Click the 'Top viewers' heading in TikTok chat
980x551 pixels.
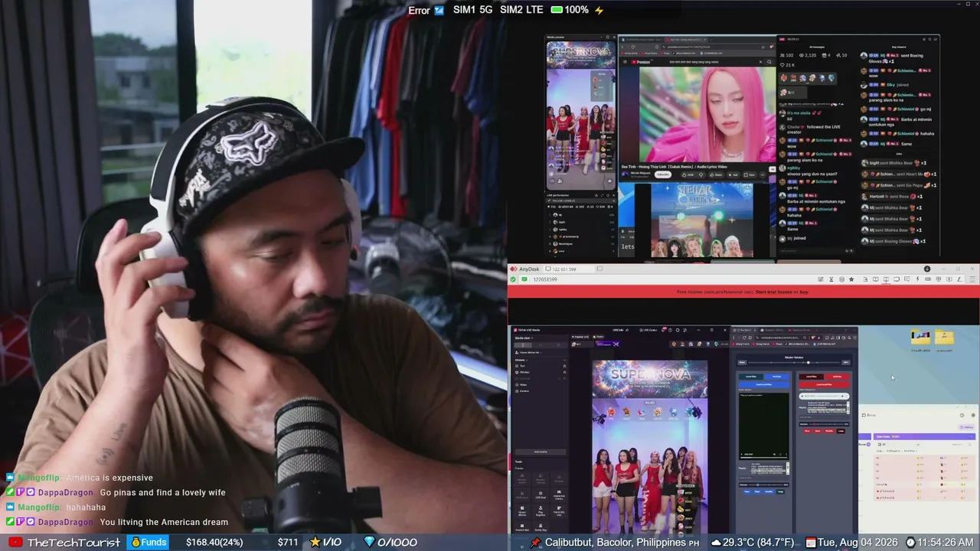click(x=899, y=47)
